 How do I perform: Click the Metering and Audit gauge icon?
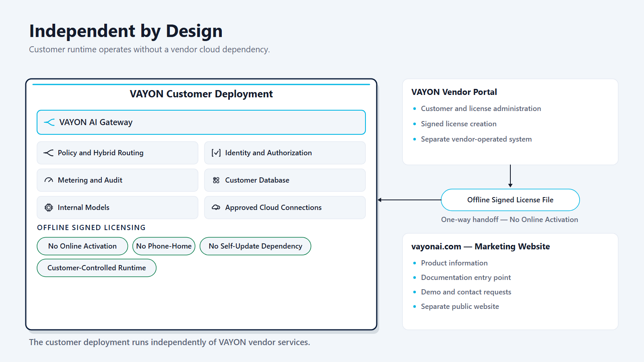coord(49,180)
